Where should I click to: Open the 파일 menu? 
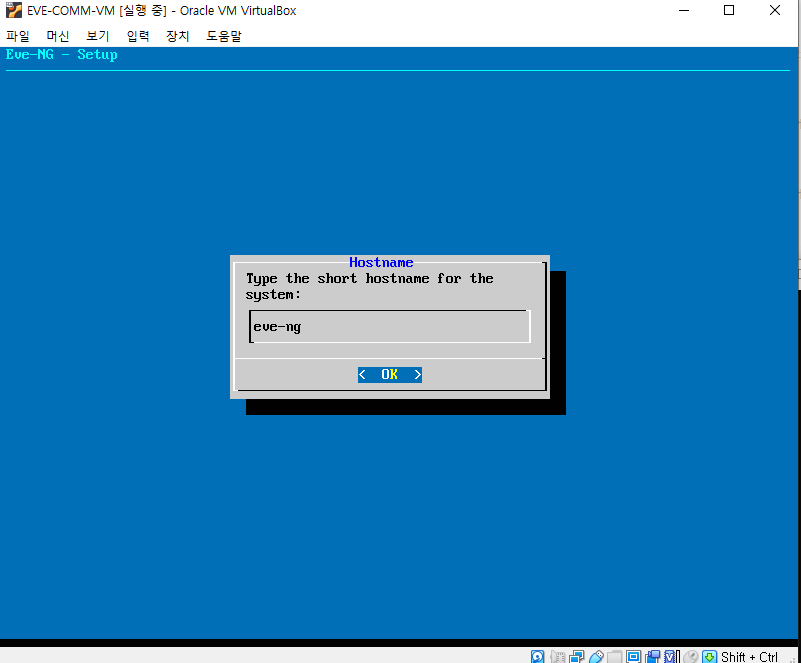click(17, 36)
